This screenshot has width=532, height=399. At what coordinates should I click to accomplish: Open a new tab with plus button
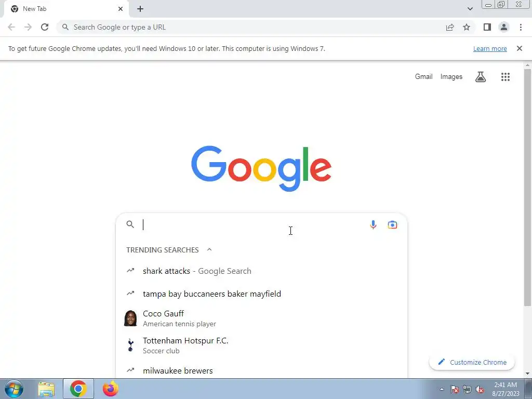[140, 9]
